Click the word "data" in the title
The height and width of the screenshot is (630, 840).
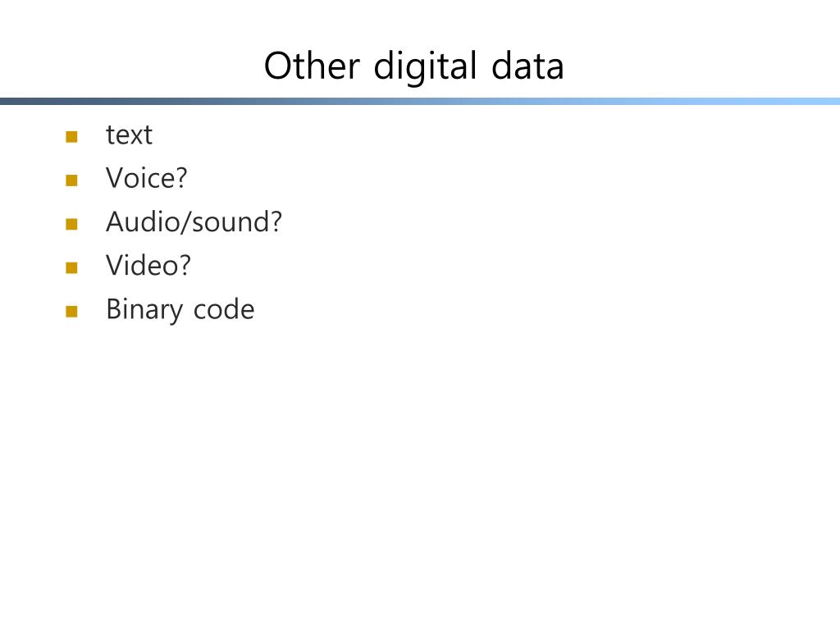click(527, 66)
